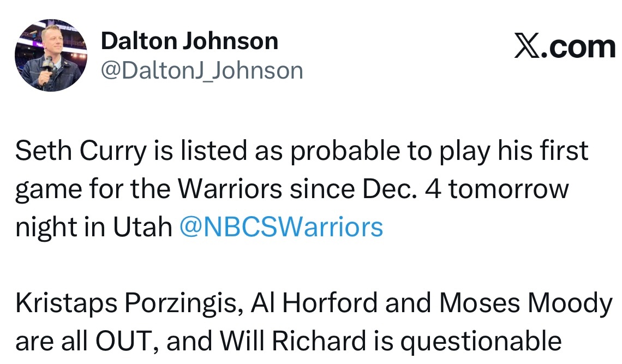Open the Dalton Johnson display name
The width and height of the screenshot is (622, 364).
click(x=189, y=41)
